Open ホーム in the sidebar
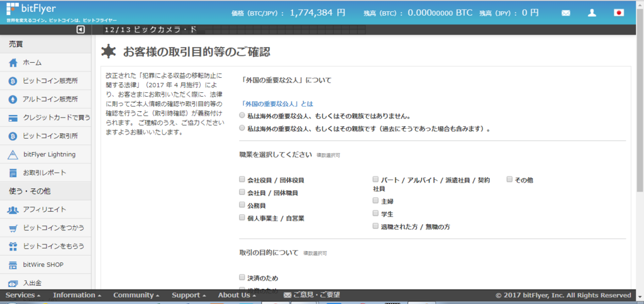The height and width of the screenshot is (304, 644). pos(45,63)
